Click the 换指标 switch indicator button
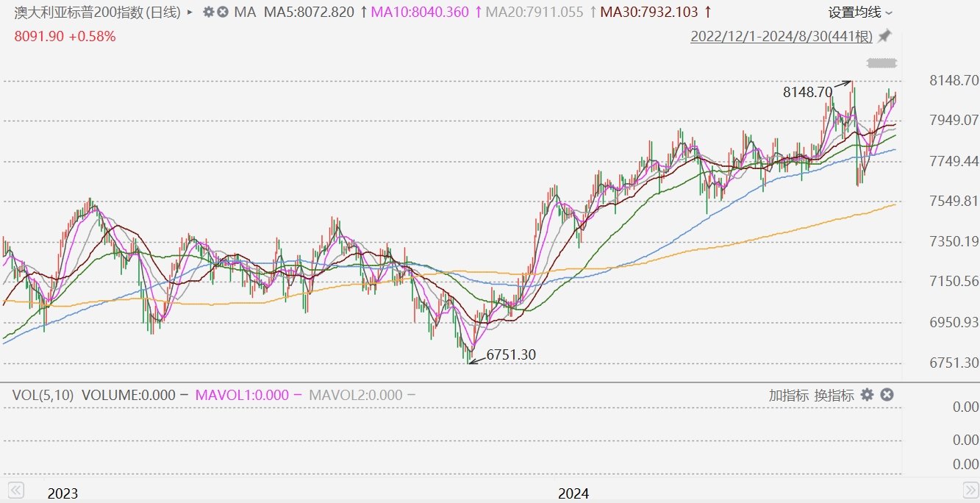This screenshot has height=503, width=980. point(834,395)
